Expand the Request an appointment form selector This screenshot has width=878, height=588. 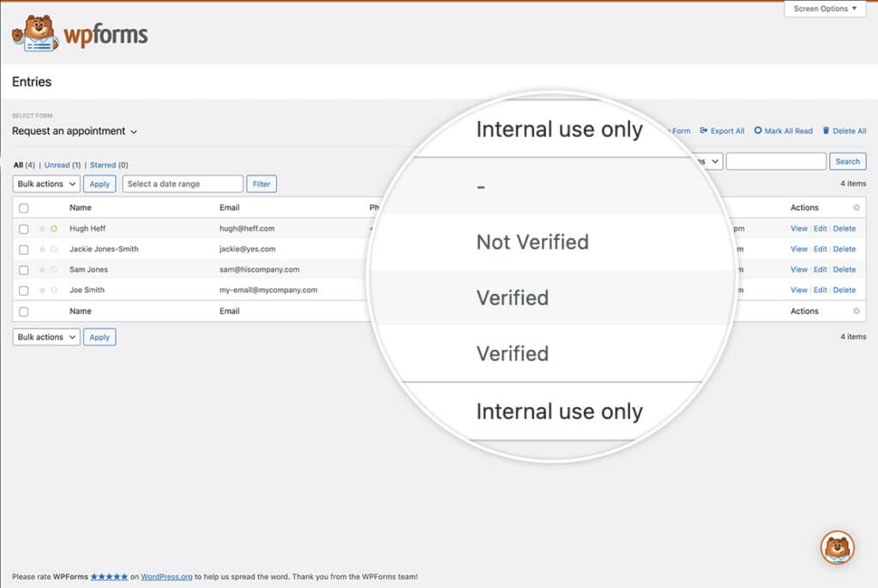(x=73, y=131)
